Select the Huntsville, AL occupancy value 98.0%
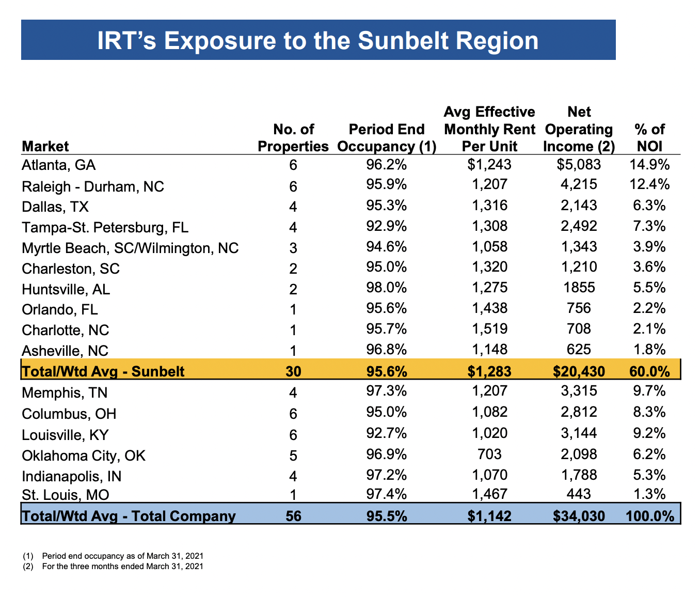 click(x=386, y=289)
